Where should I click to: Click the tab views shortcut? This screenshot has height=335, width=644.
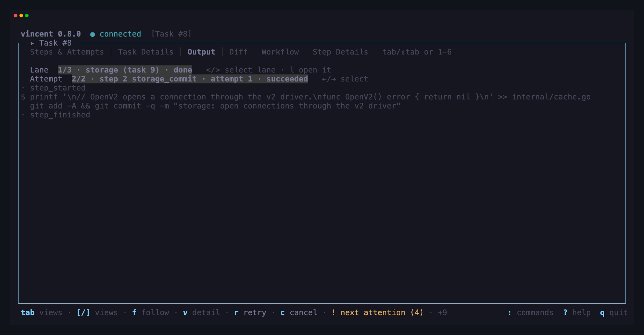[41, 312]
